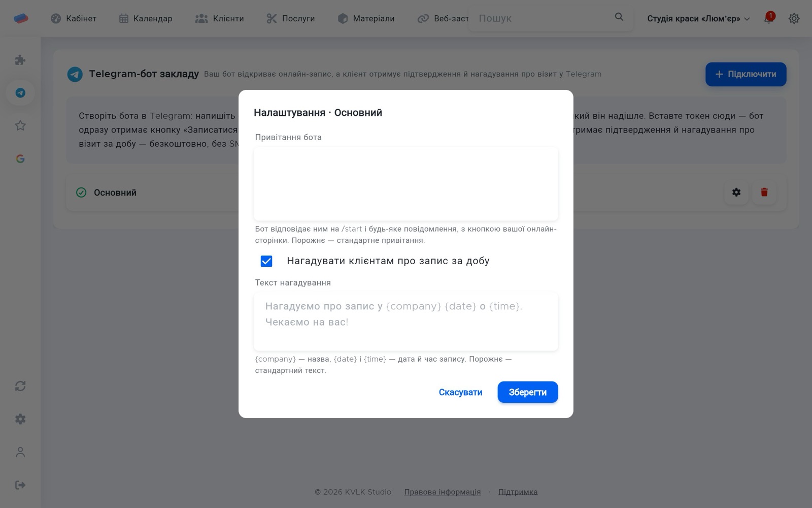
Task: Click the Зберегти button
Action: 528,392
